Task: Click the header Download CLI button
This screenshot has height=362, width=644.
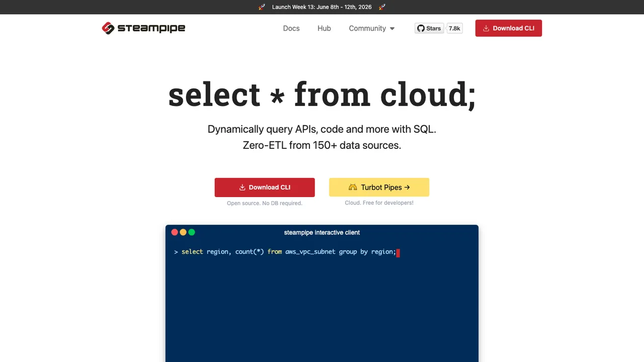Action: pyautogui.click(x=509, y=28)
